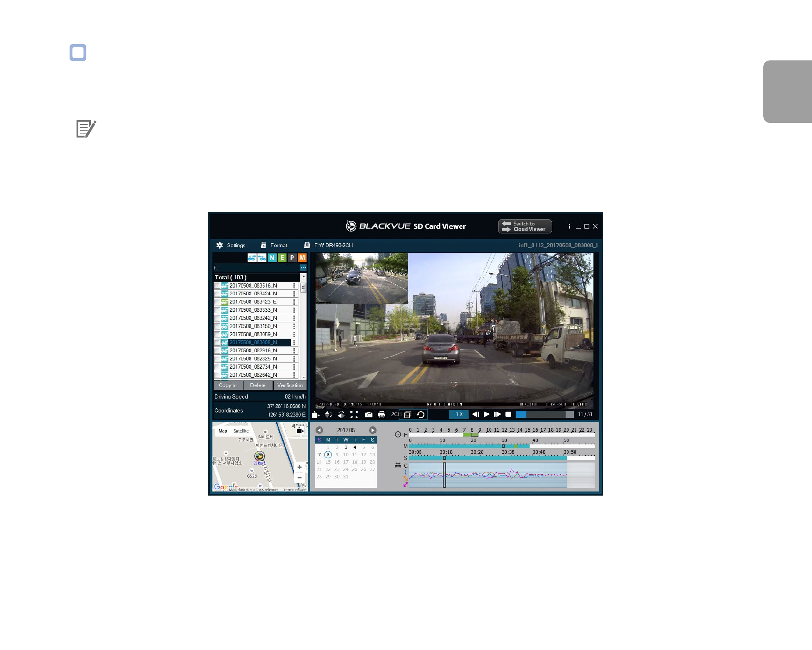Click the M minute timeline bar
Screen dimensions: 812x650
502,446
